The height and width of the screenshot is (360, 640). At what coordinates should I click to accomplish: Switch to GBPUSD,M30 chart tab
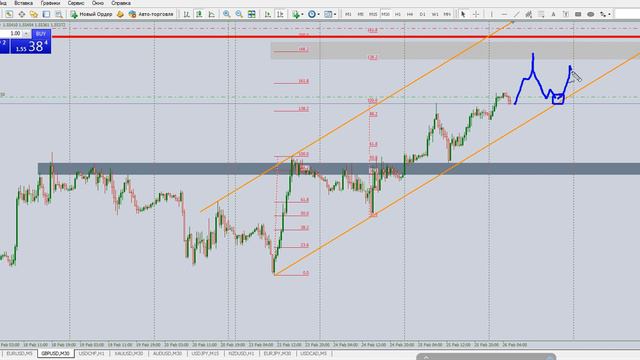click(55, 353)
